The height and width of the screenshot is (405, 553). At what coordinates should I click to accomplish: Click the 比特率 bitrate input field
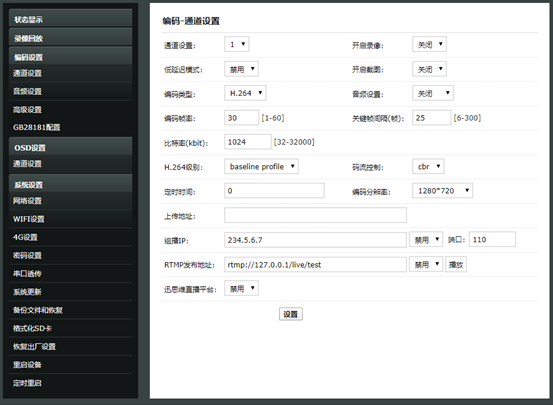248,142
